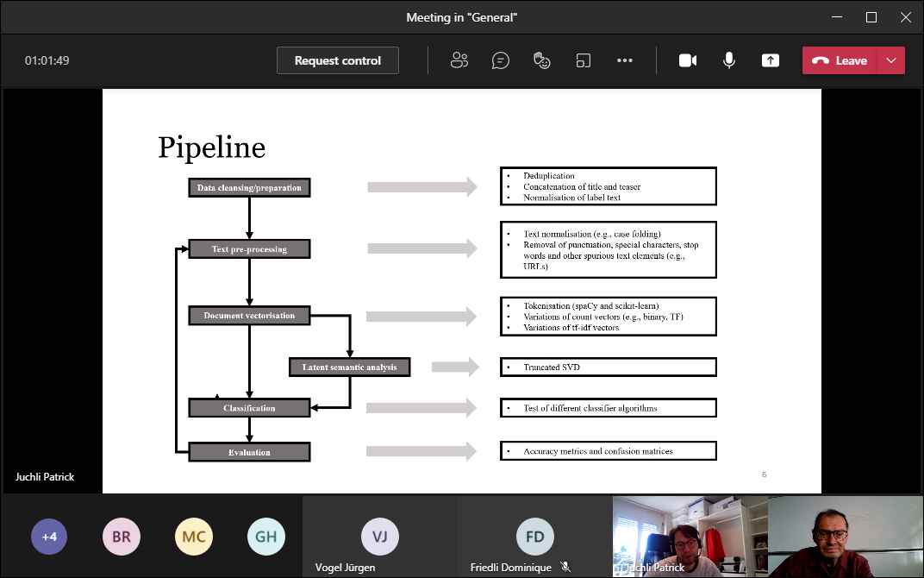Select Juchli Patrick's video thumbnail

click(690, 535)
